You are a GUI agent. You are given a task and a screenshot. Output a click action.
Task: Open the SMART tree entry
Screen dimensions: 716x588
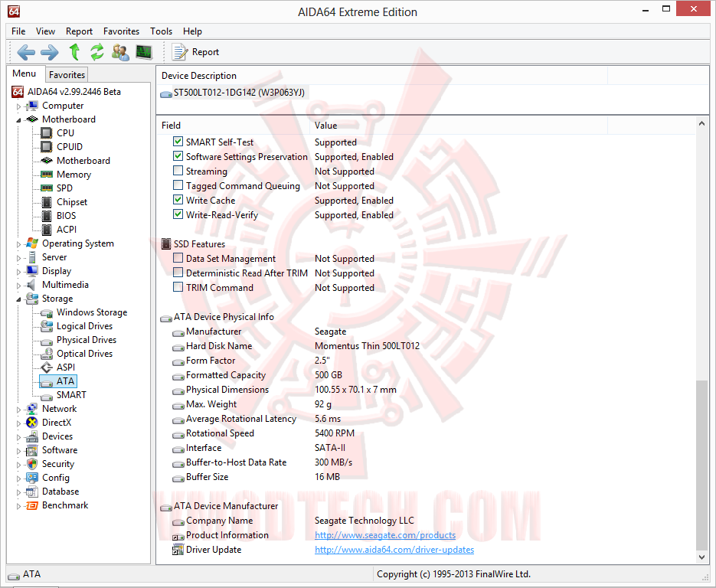tap(71, 395)
